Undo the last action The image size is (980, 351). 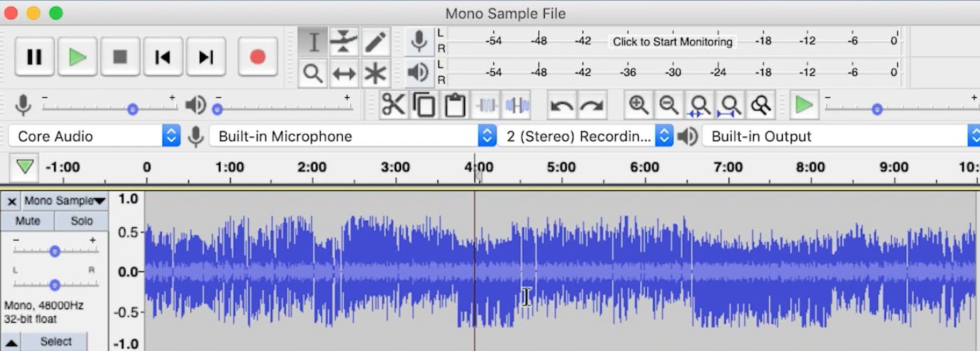pyautogui.click(x=562, y=106)
